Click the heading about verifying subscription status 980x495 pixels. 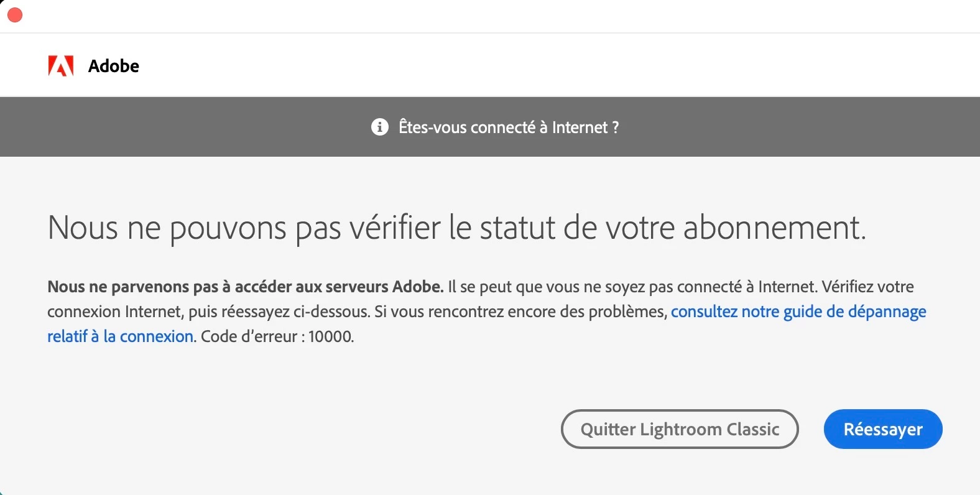[456, 228]
